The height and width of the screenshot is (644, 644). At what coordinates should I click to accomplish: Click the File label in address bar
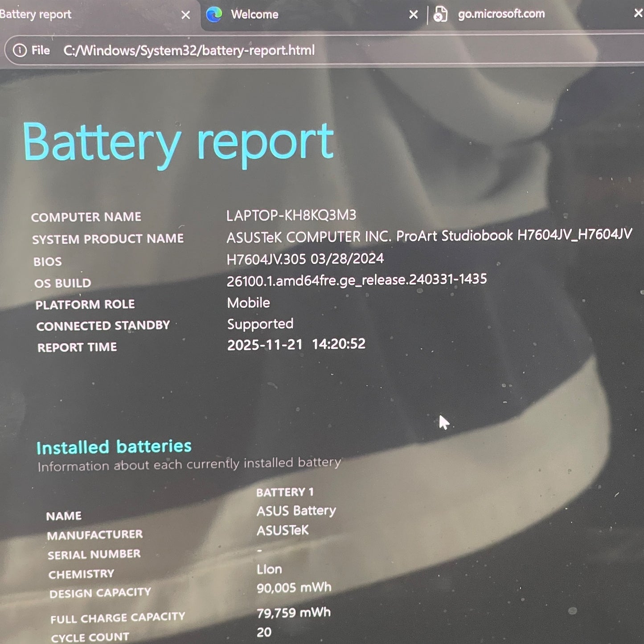tap(41, 50)
